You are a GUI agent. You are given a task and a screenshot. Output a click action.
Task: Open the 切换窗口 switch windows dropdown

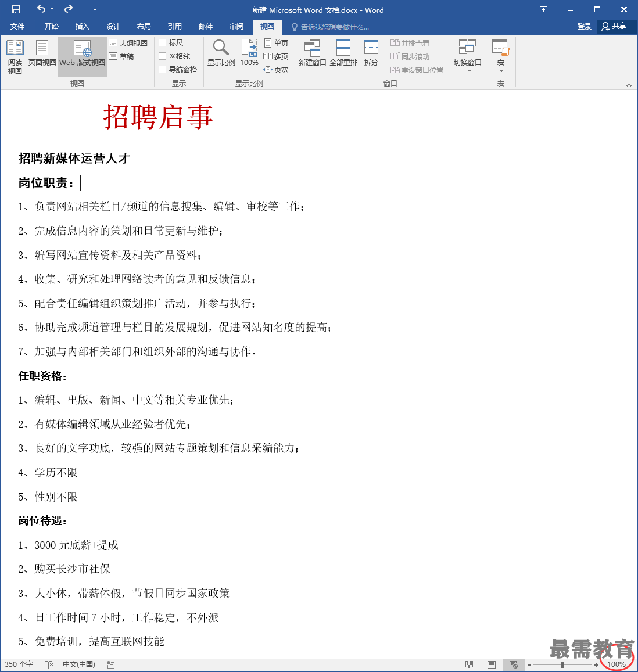pos(467,56)
